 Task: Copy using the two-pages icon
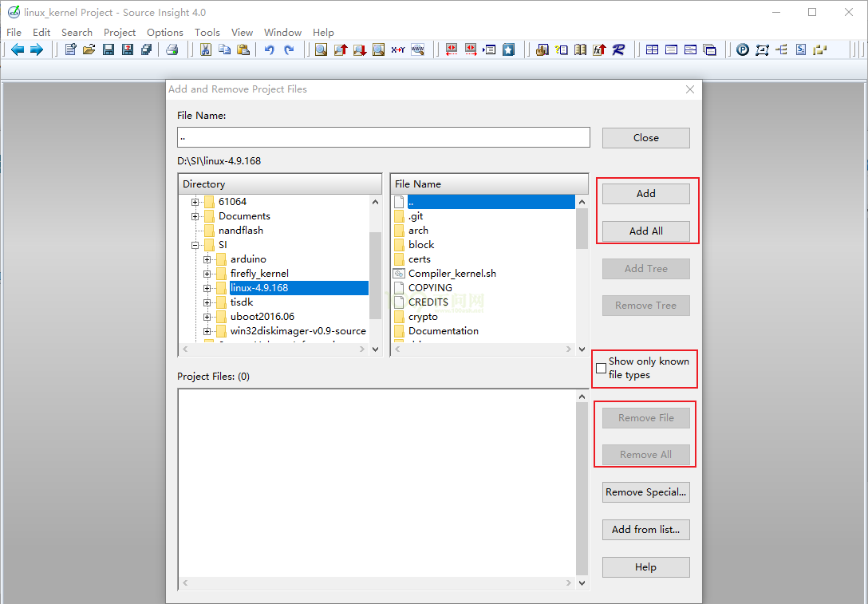(224, 49)
